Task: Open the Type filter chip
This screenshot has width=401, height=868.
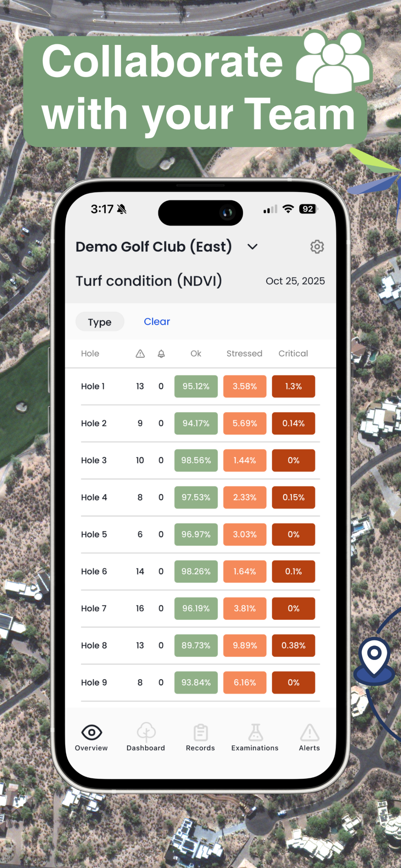Action: pyautogui.click(x=100, y=322)
